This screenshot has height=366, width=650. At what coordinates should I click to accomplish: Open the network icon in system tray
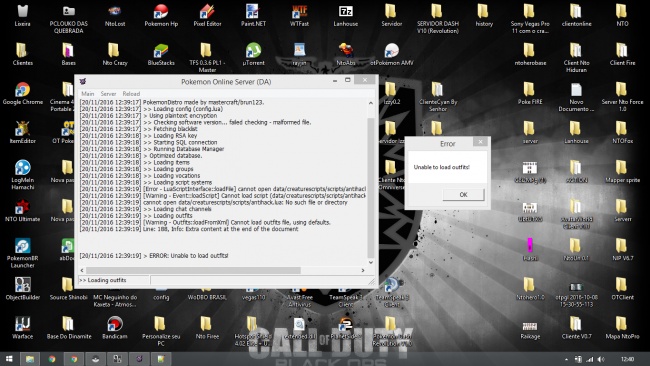click(x=589, y=359)
